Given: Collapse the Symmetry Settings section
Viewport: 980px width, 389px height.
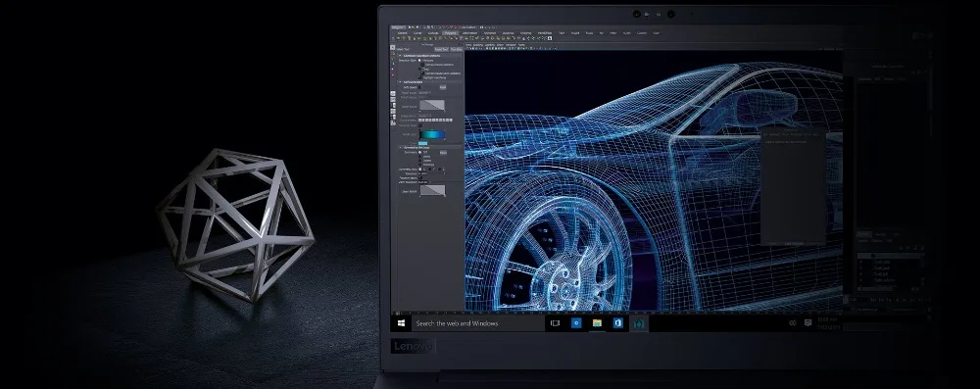Looking at the screenshot, I should (x=400, y=148).
